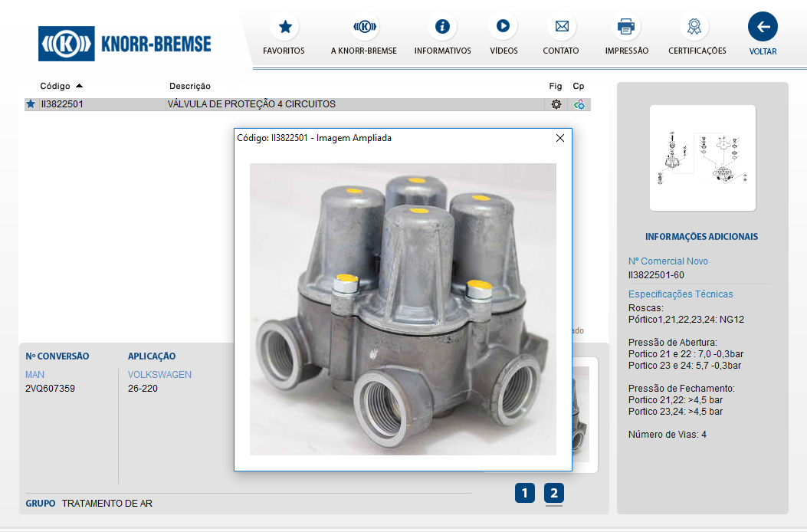Toggle favorite star for II3822501 row
807x532 pixels.
pos(31,104)
